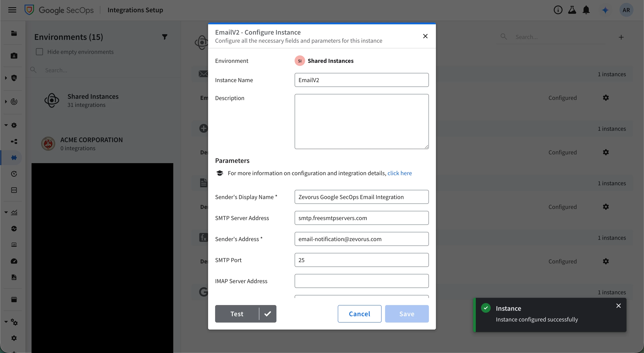
Task: Click the 'Shared Instances' label in dialog
Action: (331, 61)
